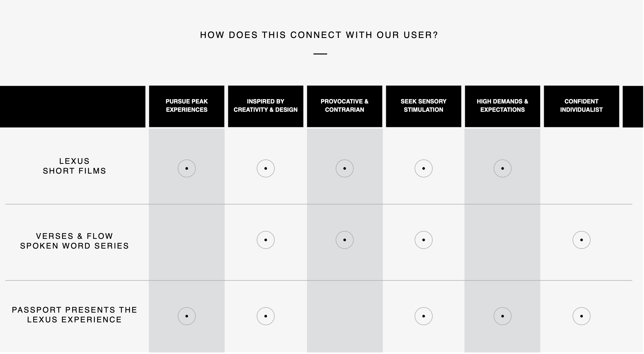Click Verses & Flow Confident Individualist dot
The height and width of the screenshot is (354, 644).
click(x=582, y=240)
